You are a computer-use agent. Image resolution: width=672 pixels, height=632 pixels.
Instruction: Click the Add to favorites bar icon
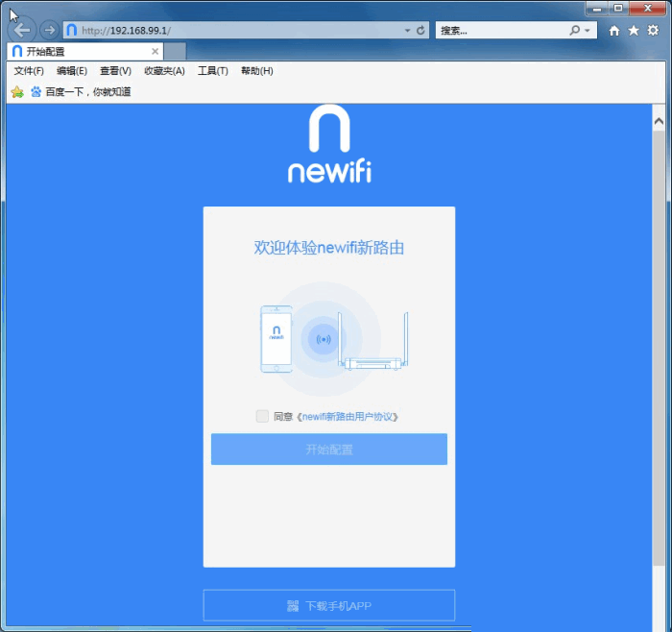coord(16,92)
